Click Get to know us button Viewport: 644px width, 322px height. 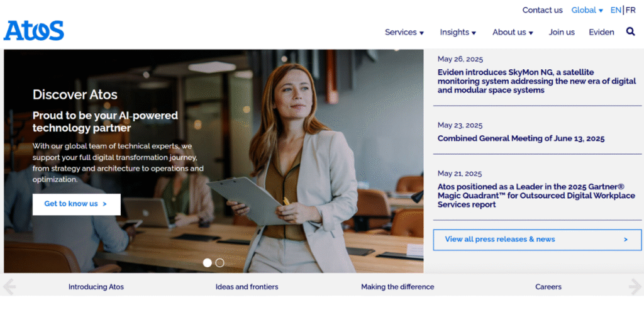click(76, 204)
